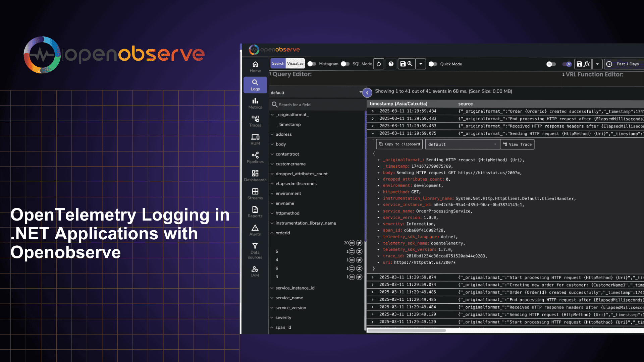Viewport: 644px width, 362px height.
Task: Enable the Histogram toggle
Action: click(x=312, y=64)
